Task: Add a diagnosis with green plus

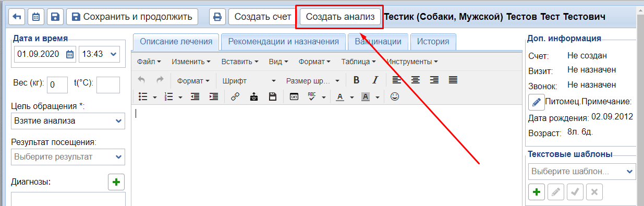Action: click(116, 182)
